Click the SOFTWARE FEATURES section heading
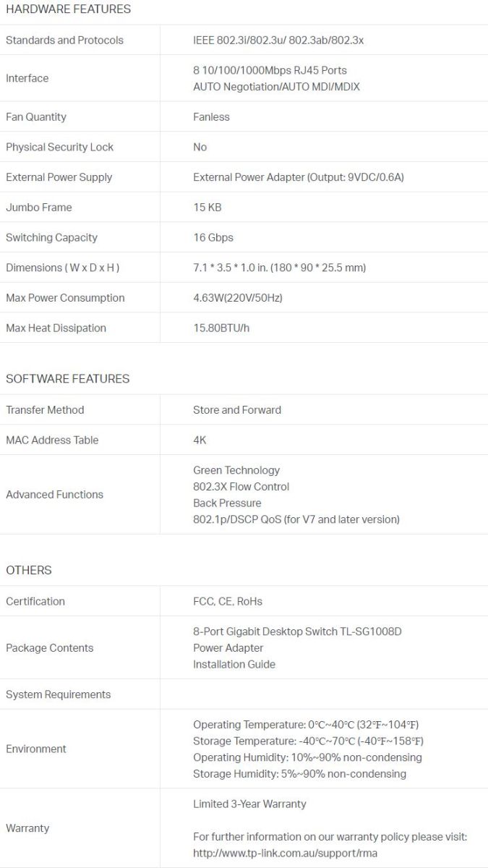 (68, 379)
